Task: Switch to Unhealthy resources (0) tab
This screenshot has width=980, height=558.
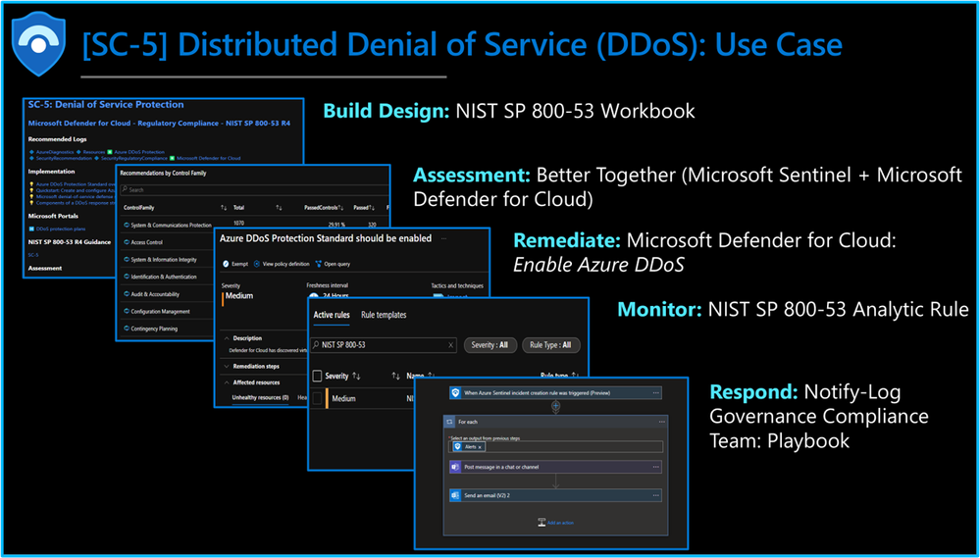Action: point(260,397)
